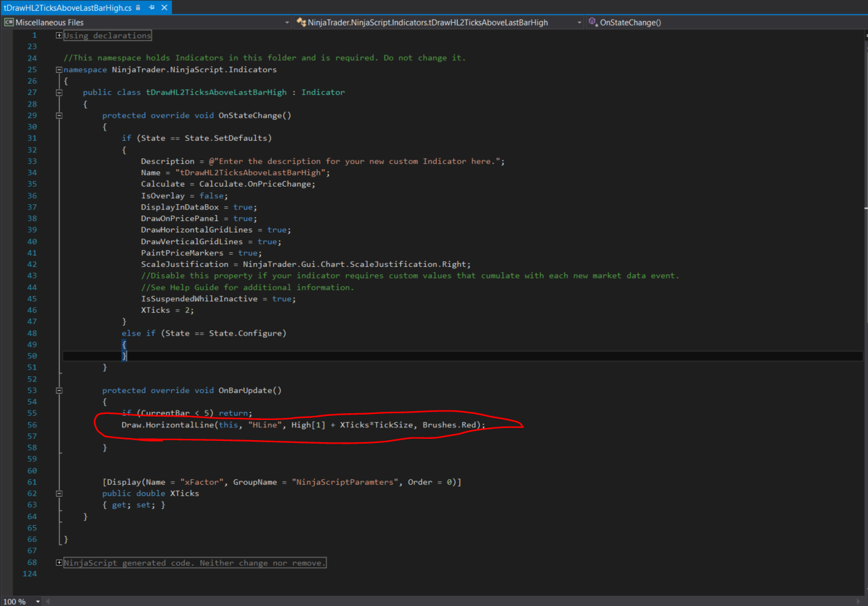Click the class icon in the navigation bar
This screenshot has height=606, width=868.
pos(301,22)
